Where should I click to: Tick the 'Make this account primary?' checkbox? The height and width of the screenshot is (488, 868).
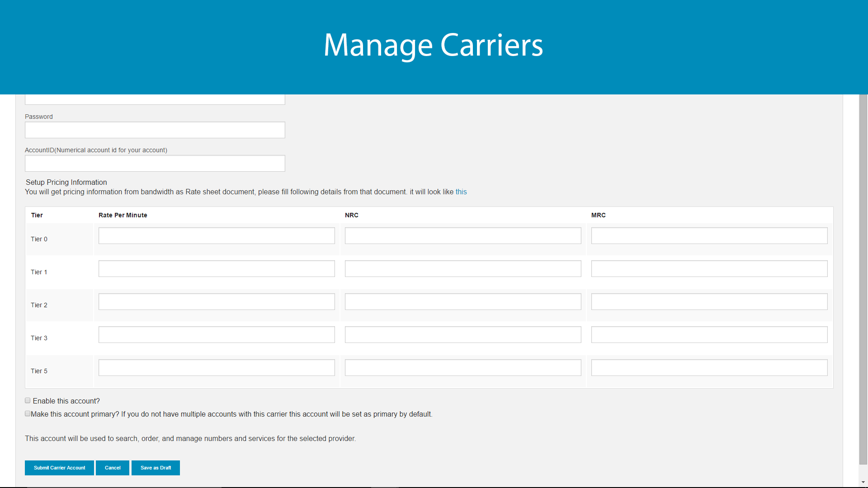pos(28,414)
